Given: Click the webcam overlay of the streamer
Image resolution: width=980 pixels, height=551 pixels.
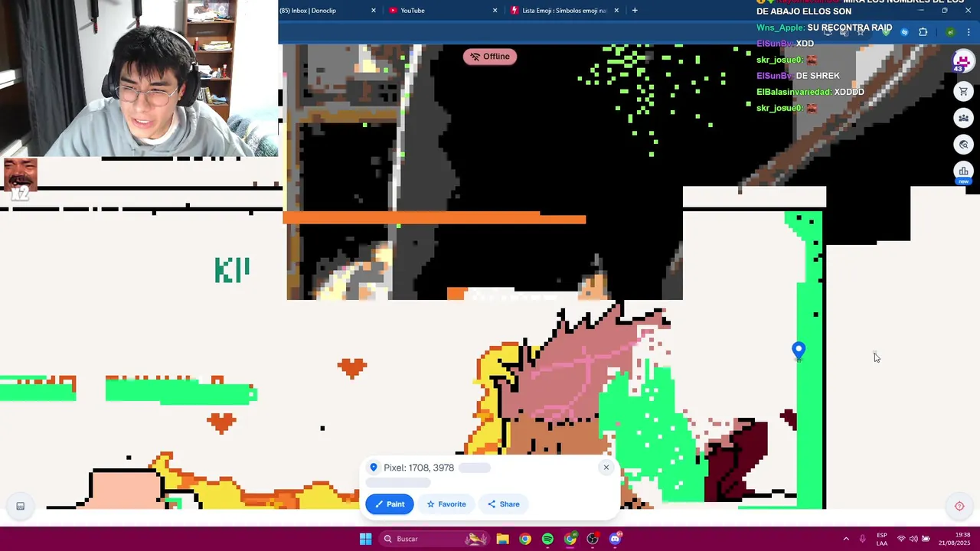Looking at the screenshot, I should coord(139,78).
